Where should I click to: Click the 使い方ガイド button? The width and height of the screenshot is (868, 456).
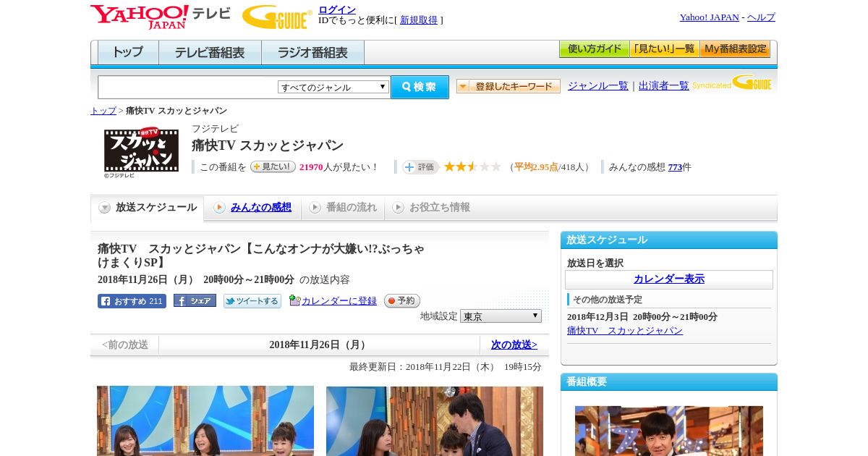click(594, 49)
